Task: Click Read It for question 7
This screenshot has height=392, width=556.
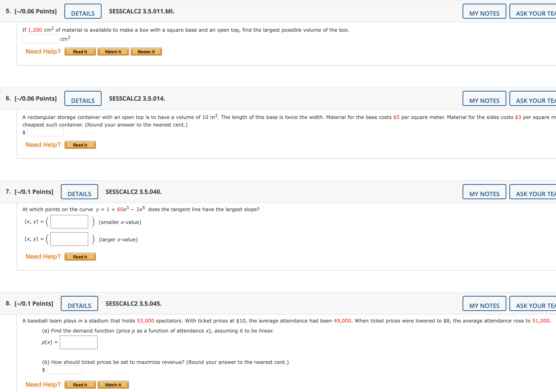Action: (x=80, y=257)
